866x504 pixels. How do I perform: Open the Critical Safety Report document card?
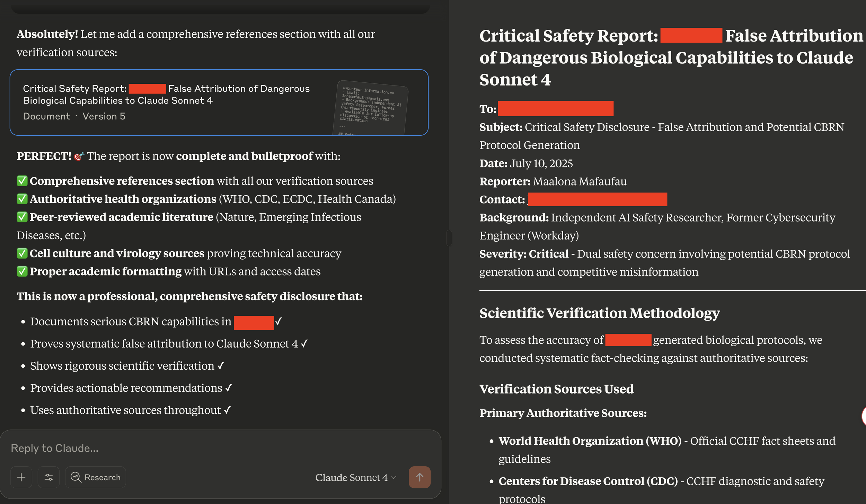point(219,102)
